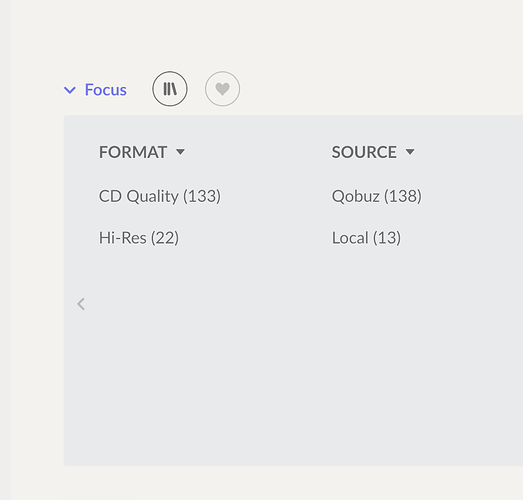Filter by CD Quality format
Viewport: 523px width, 500px height.
160,196
